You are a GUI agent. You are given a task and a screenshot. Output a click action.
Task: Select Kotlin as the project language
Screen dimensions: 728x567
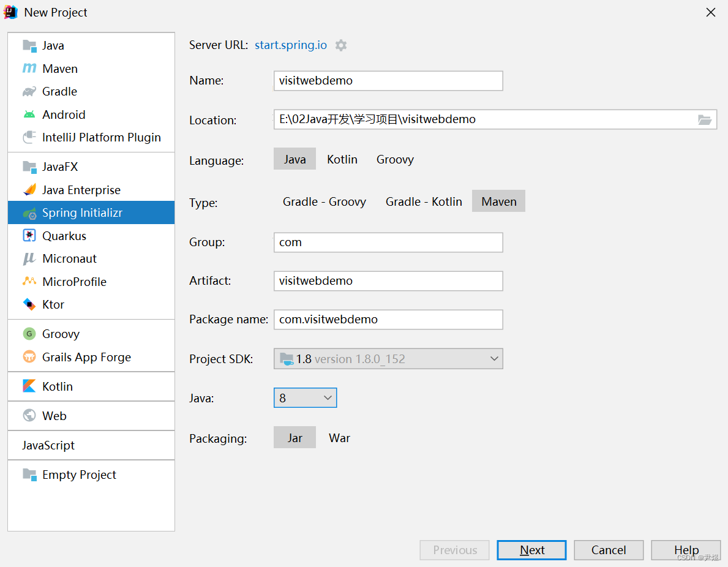[342, 159]
